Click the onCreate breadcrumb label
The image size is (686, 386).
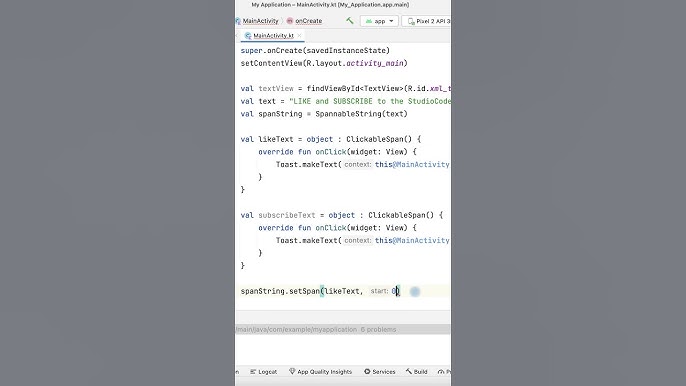[x=308, y=21]
